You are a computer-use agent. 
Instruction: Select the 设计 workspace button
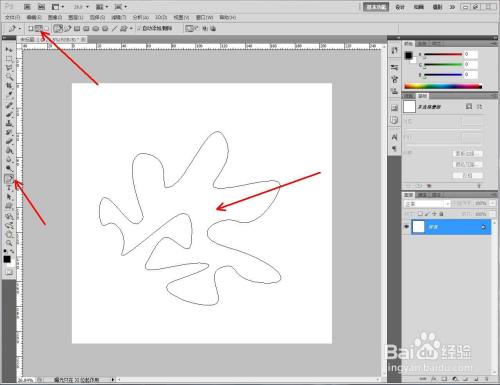click(400, 7)
